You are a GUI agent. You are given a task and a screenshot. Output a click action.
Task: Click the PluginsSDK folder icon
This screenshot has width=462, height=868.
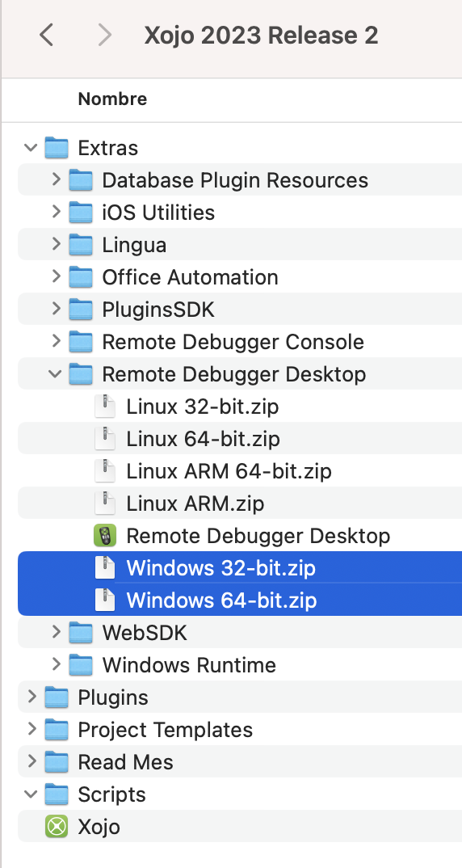[81, 310]
